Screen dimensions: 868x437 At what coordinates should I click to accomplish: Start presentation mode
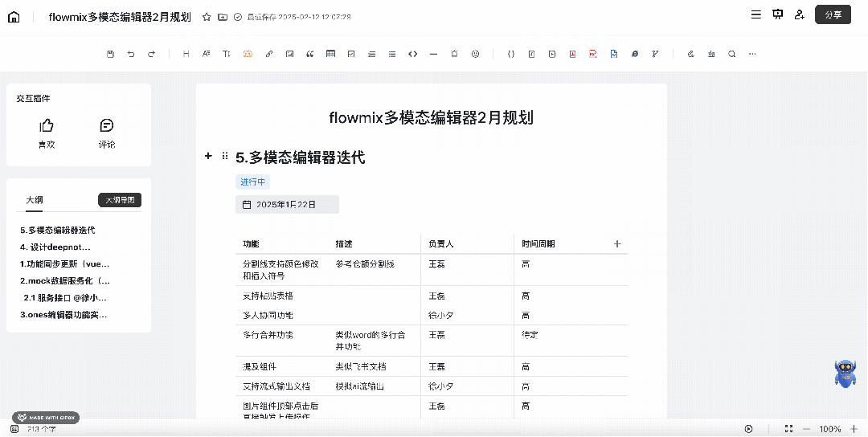[x=778, y=14]
